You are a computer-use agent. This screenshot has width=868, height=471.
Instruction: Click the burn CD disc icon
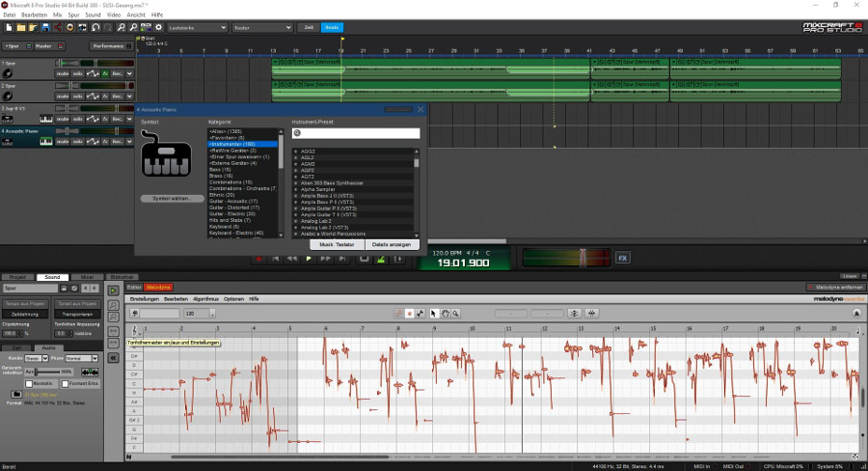click(70, 27)
